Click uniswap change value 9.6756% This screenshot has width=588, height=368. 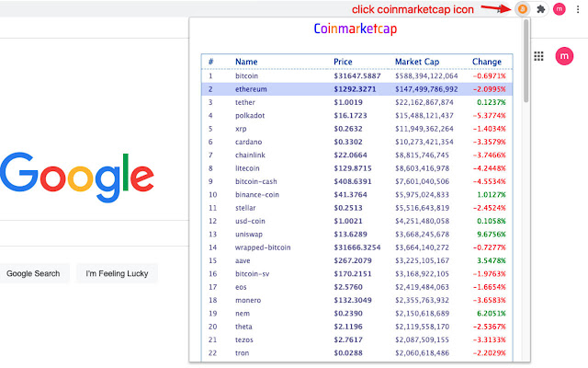pos(492,235)
